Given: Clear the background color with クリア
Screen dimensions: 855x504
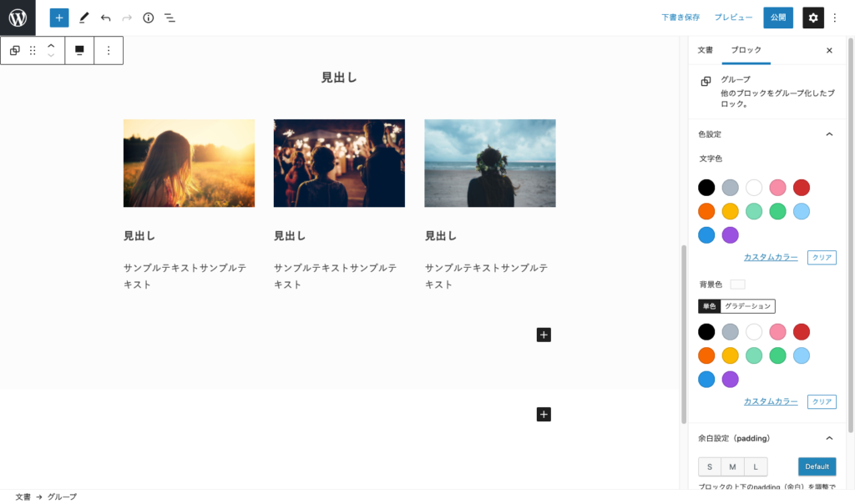Looking at the screenshot, I should pyautogui.click(x=822, y=401).
